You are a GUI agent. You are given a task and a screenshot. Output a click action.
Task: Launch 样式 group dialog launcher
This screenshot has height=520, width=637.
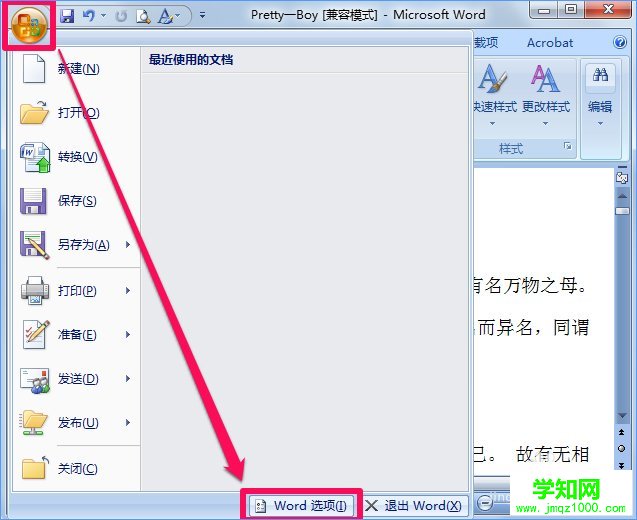pyautogui.click(x=568, y=146)
